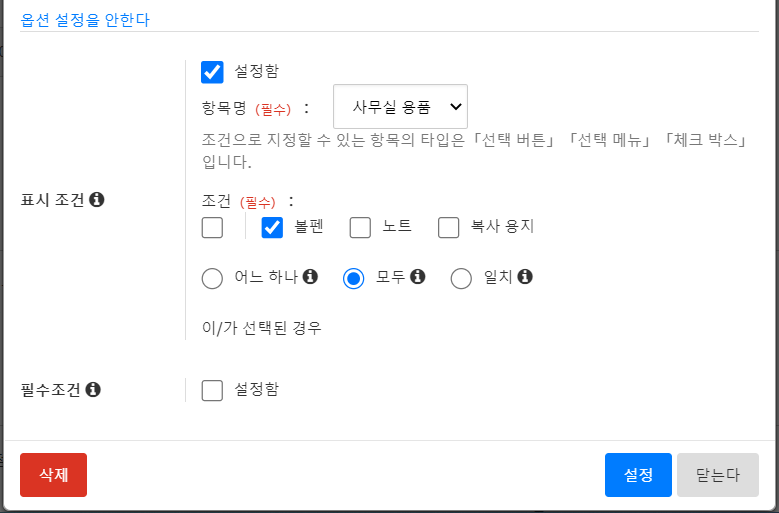Click the blue 설정 button

tap(638, 475)
